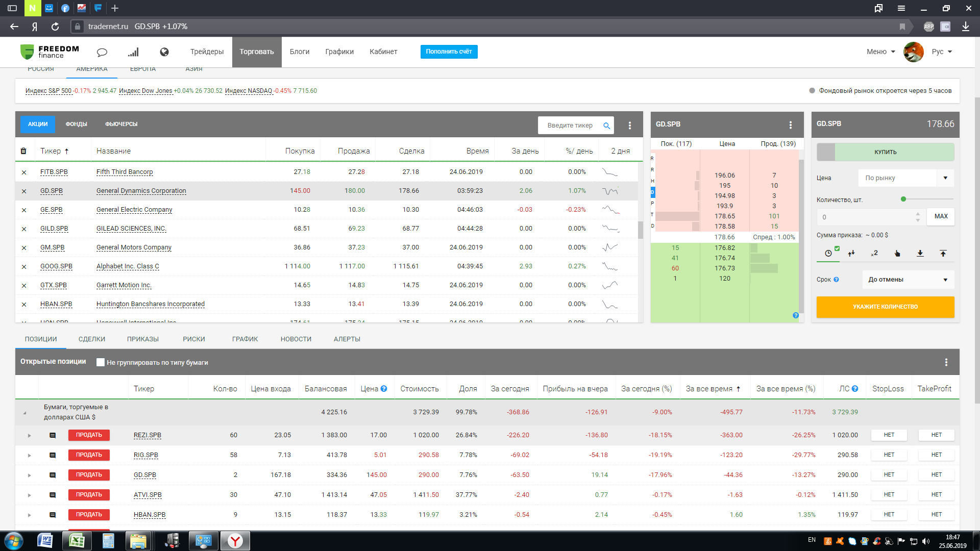Select the x2 order type icon

874,253
